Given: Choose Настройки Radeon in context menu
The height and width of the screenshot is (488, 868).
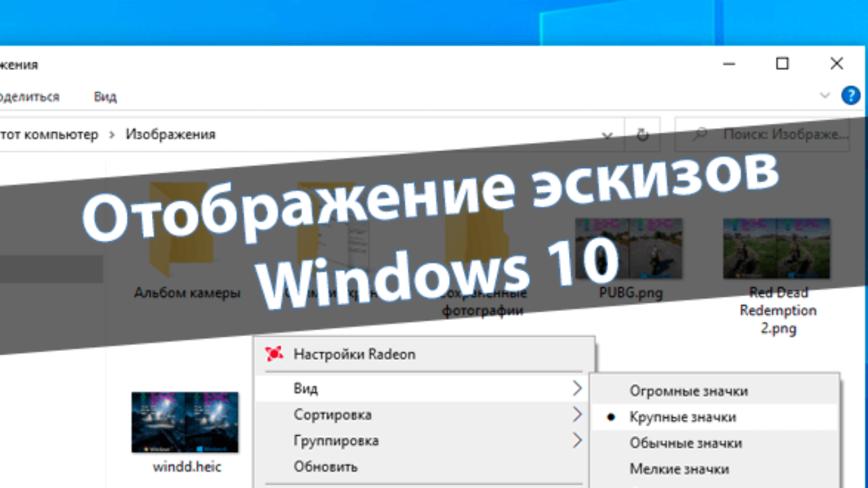Looking at the screenshot, I should pyautogui.click(x=425, y=354).
